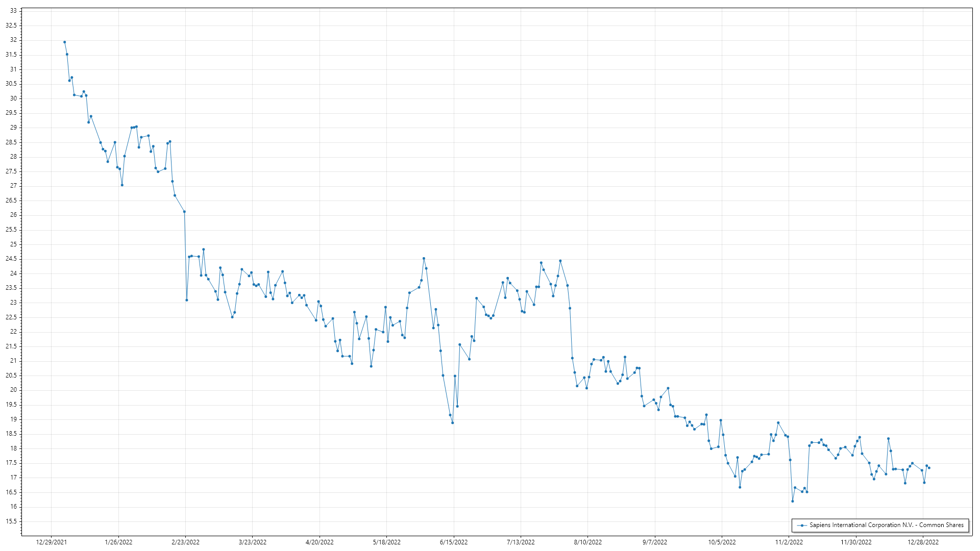Select the 6/15/2022 x-axis date label
Image resolution: width=980 pixels, height=551 pixels.
(454, 542)
